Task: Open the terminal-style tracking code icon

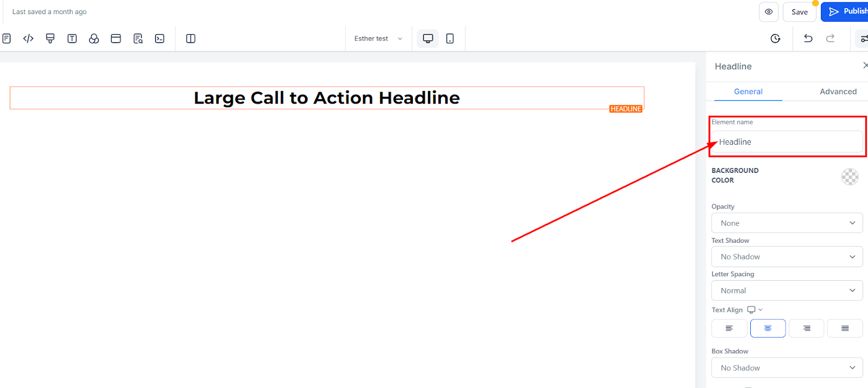Action: coord(159,38)
